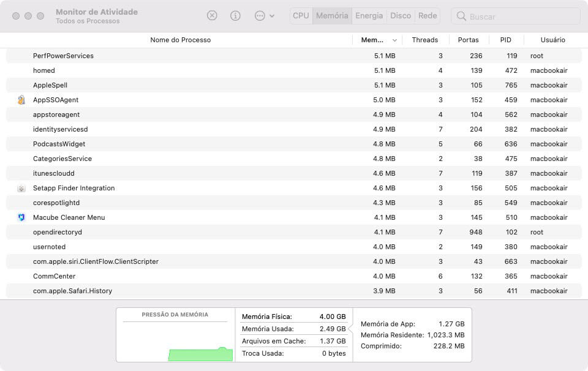
Task: Click the Macube Cleaner Menu shield icon
Action: (x=21, y=217)
